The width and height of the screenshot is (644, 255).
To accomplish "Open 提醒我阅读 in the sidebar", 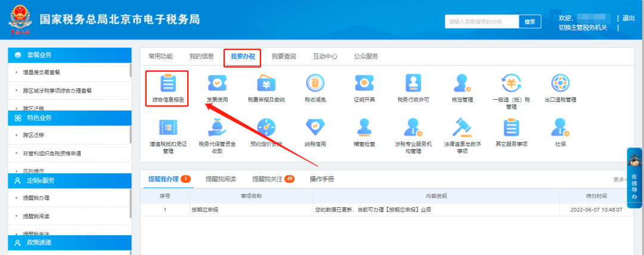I will point(36,216).
